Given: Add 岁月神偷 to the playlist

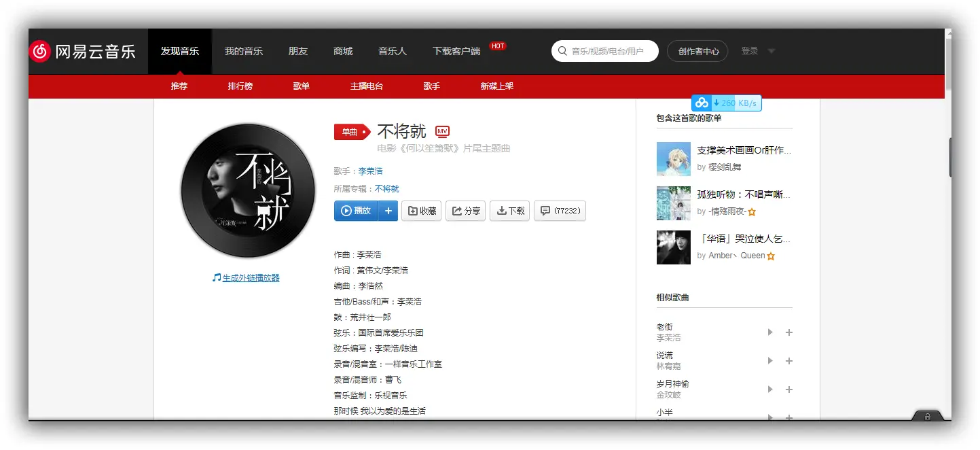Looking at the screenshot, I should [x=789, y=390].
